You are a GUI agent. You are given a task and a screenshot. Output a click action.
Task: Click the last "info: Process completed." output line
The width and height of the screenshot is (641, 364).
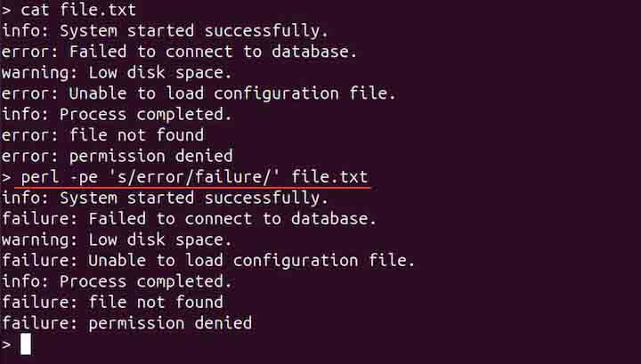tap(117, 281)
